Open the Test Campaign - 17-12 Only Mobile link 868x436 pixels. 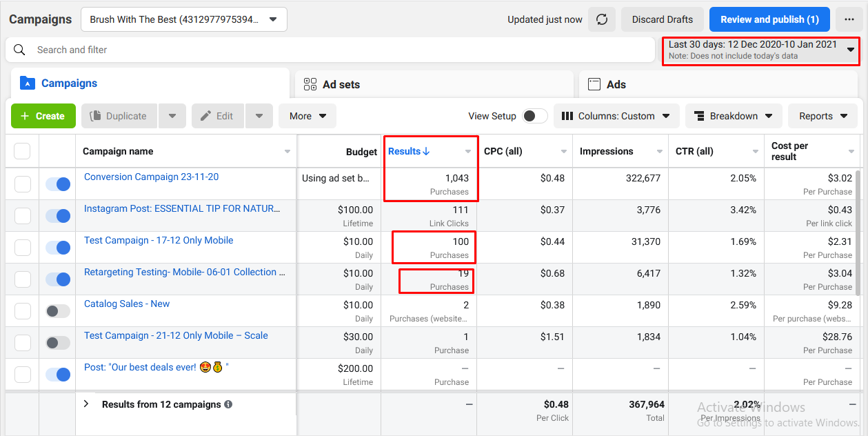click(x=159, y=240)
